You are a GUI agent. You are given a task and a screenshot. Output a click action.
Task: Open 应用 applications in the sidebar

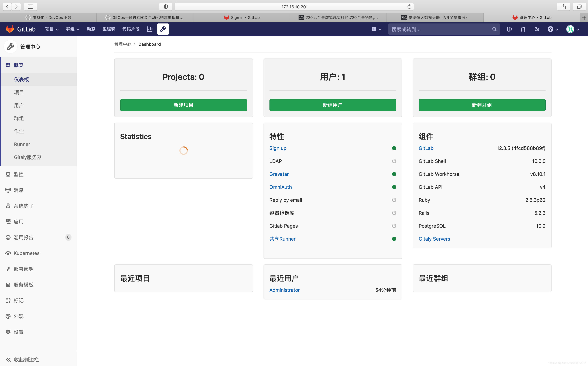pyautogui.click(x=39, y=222)
